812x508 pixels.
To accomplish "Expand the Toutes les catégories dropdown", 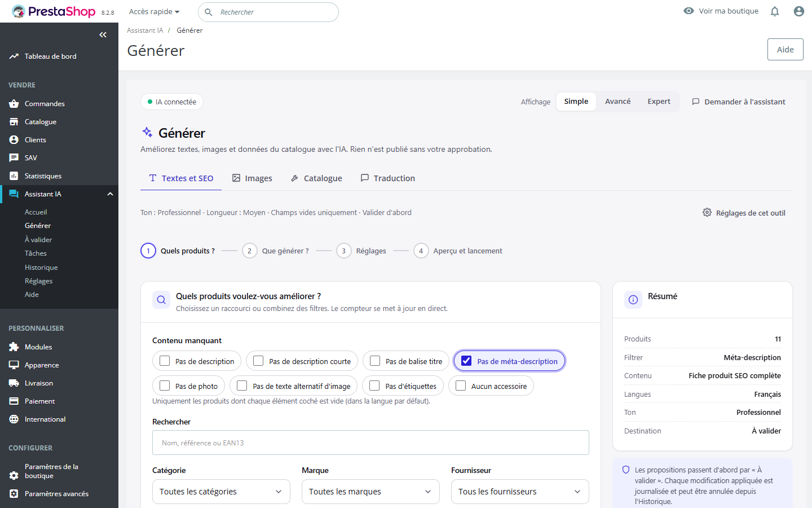I will (221, 492).
